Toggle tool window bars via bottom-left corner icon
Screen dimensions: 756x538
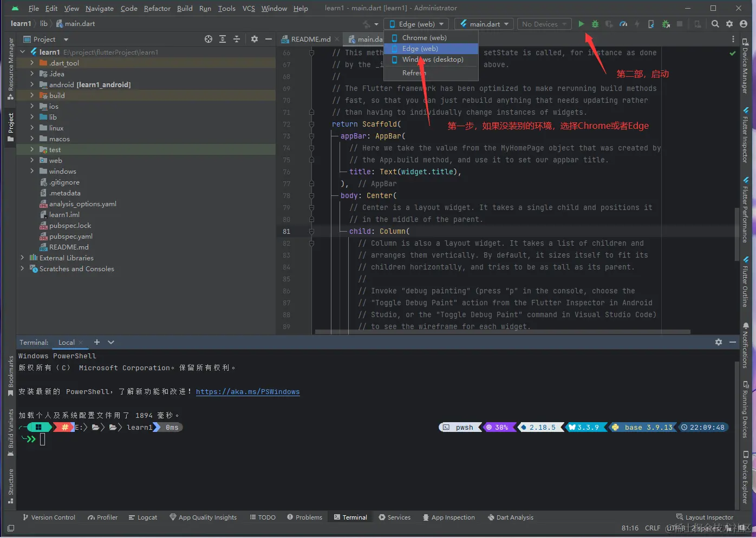pyautogui.click(x=10, y=527)
